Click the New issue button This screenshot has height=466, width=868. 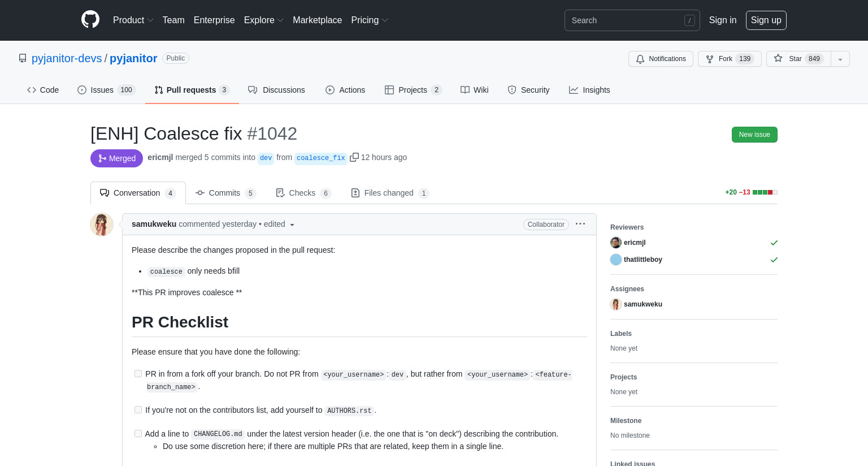754,135
